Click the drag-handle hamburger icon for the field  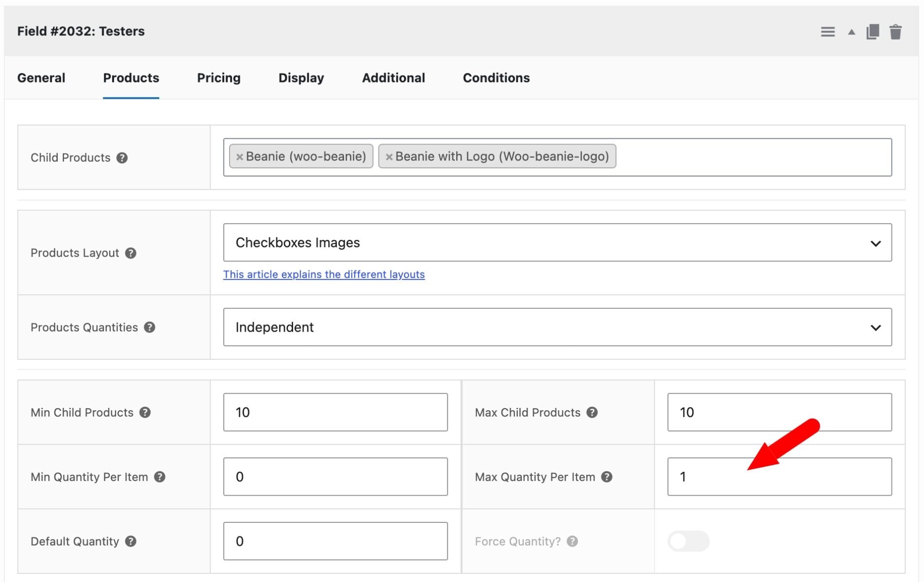tap(828, 32)
